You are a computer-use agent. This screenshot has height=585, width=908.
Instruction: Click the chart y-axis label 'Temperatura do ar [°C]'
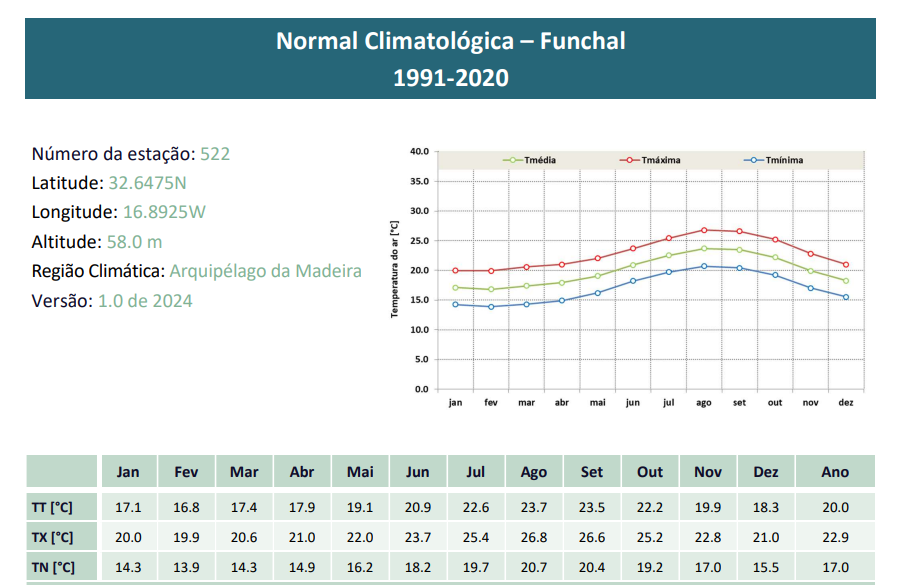(394, 270)
